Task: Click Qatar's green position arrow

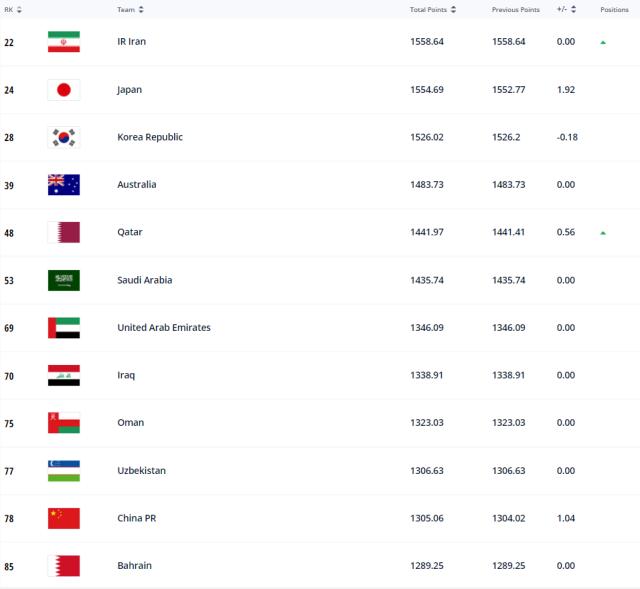Action: (603, 232)
